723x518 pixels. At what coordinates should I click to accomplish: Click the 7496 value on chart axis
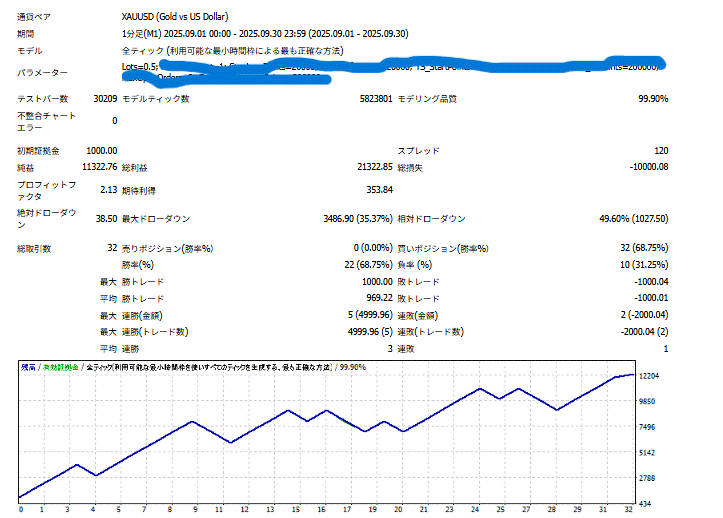pos(647,427)
